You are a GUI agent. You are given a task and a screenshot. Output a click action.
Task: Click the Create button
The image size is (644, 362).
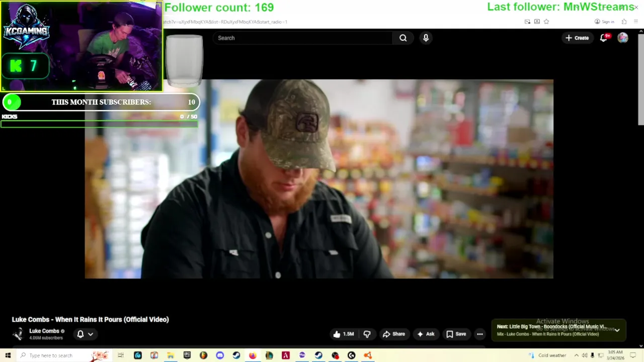tap(577, 38)
